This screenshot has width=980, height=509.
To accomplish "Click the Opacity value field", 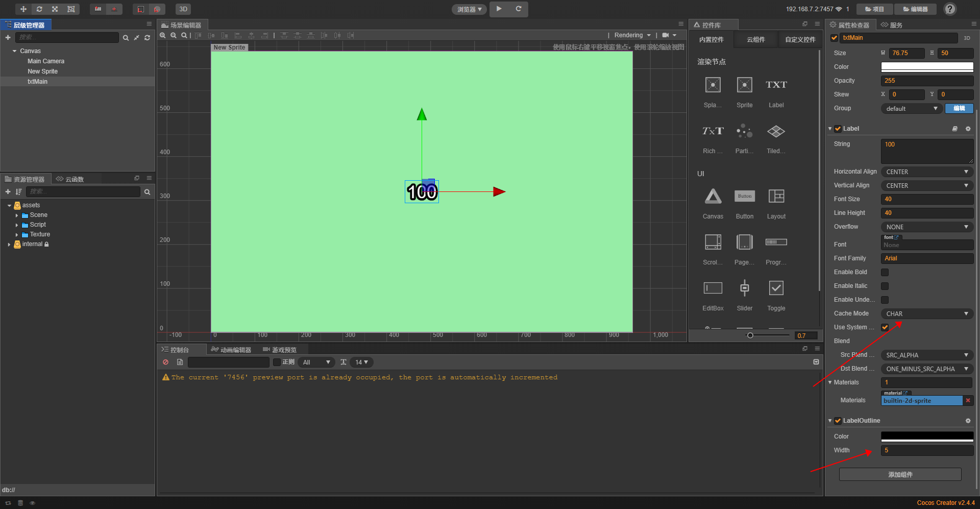I will [x=927, y=81].
